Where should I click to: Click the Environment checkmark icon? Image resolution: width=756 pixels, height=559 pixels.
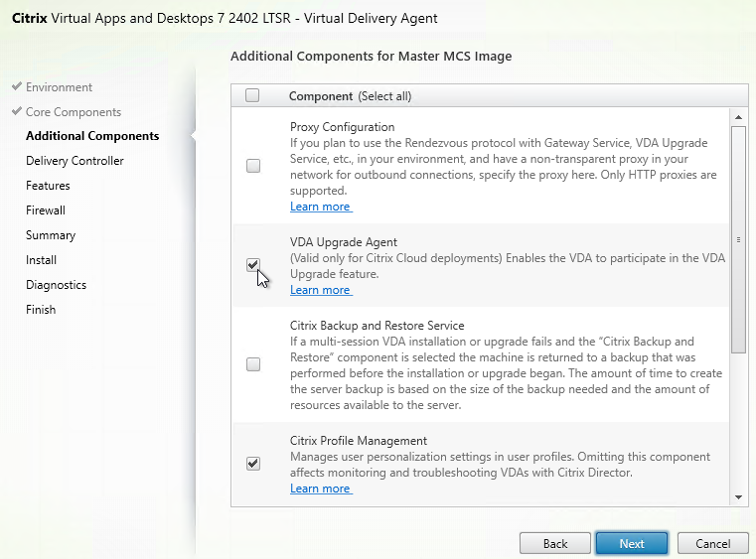[x=17, y=86]
